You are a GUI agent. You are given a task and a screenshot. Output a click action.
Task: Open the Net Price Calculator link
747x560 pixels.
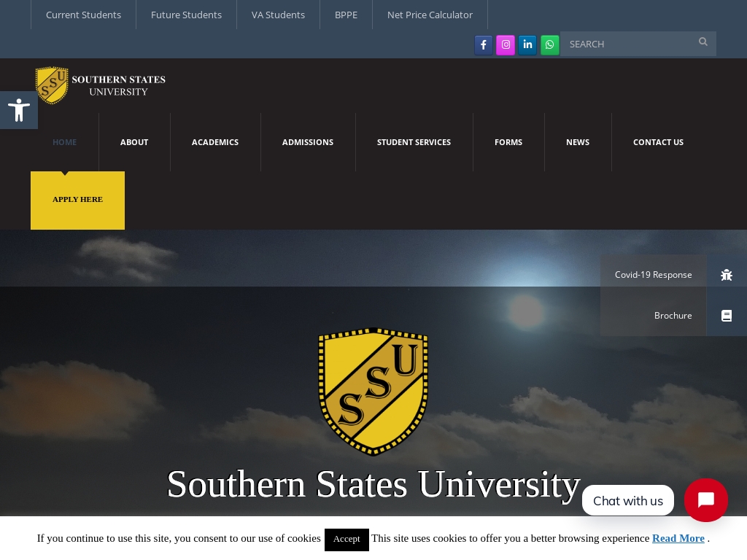pyautogui.click(x=430, y=15)
